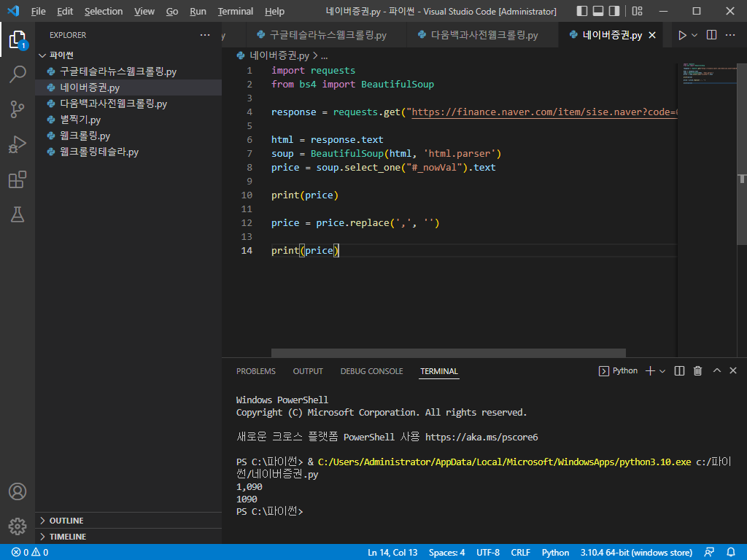Toggle secondary side bar layout icon
The image size is (747, 560).
pyautogui.click(x=614, y=11)
